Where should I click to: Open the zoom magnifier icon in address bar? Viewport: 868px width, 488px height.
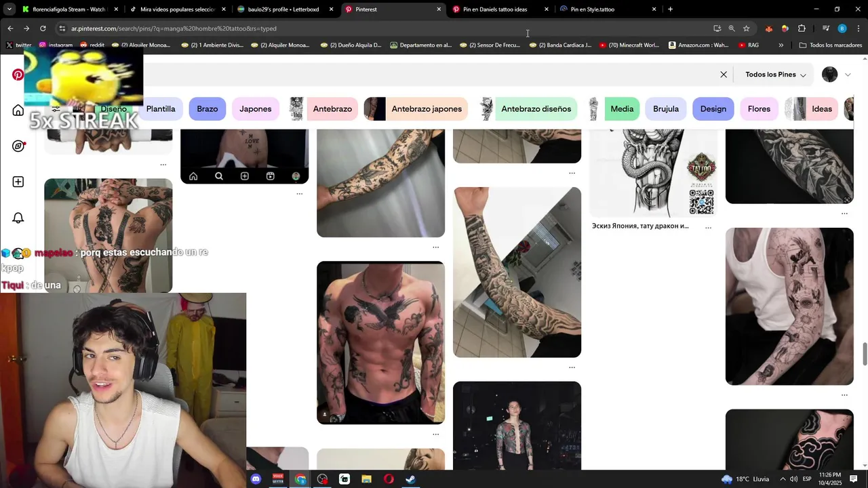[732, 28]
